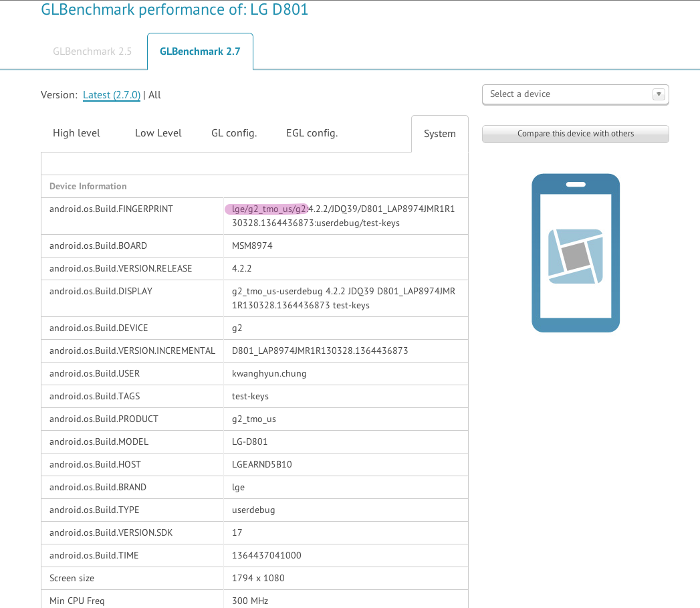This screenshot has width=700, height=608.
Task: Select the android.os.Build.BOARD label
Action: (98, 245)
